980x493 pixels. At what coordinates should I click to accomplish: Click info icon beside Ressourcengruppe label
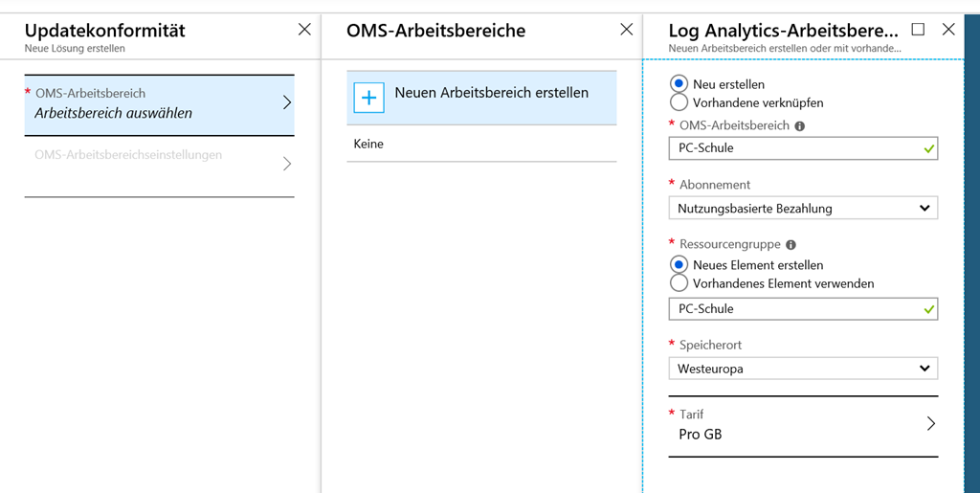click(x=791, y=245)
